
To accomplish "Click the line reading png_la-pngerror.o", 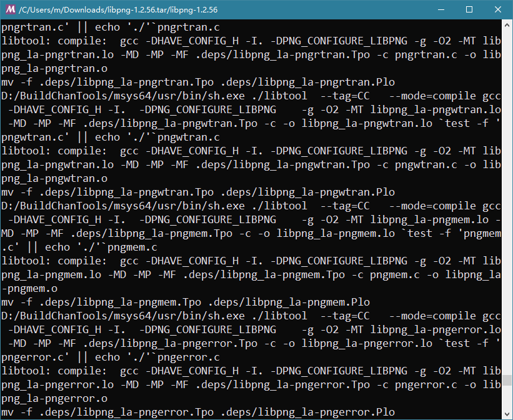I will 54,398.
